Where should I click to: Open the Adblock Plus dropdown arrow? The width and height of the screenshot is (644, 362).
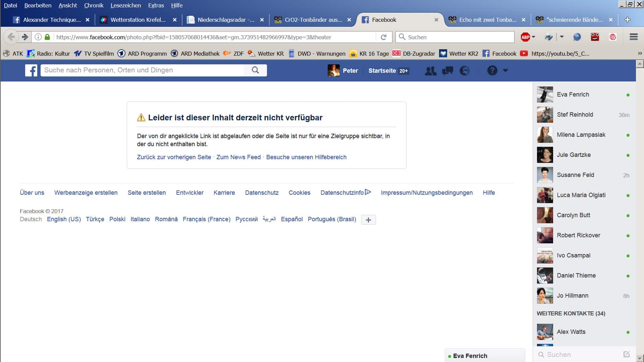pos(534,37)
